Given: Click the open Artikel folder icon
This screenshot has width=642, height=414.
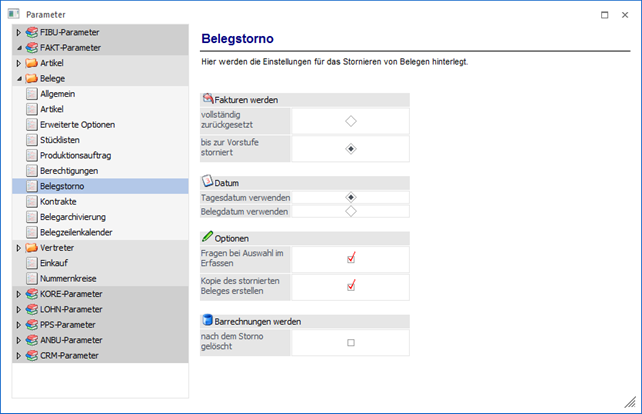Looking at the screenshot, I should click(x=32, y=63).
